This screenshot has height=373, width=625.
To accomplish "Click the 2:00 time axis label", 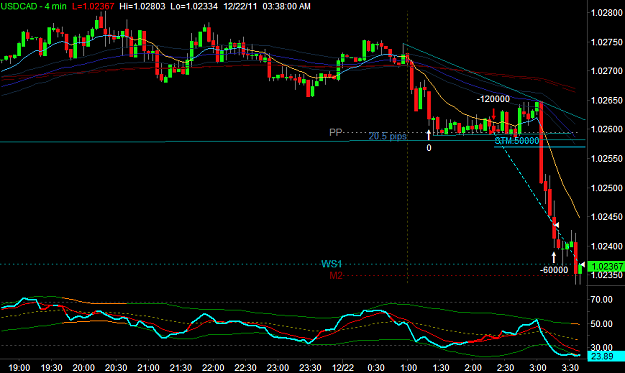I will pos(473,367).
